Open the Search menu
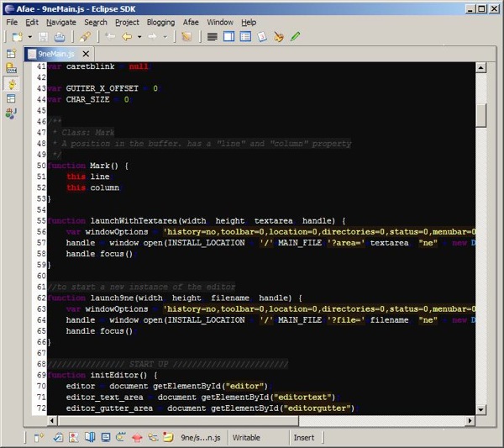This screenshot has width=504, height=448. [96, 22]
